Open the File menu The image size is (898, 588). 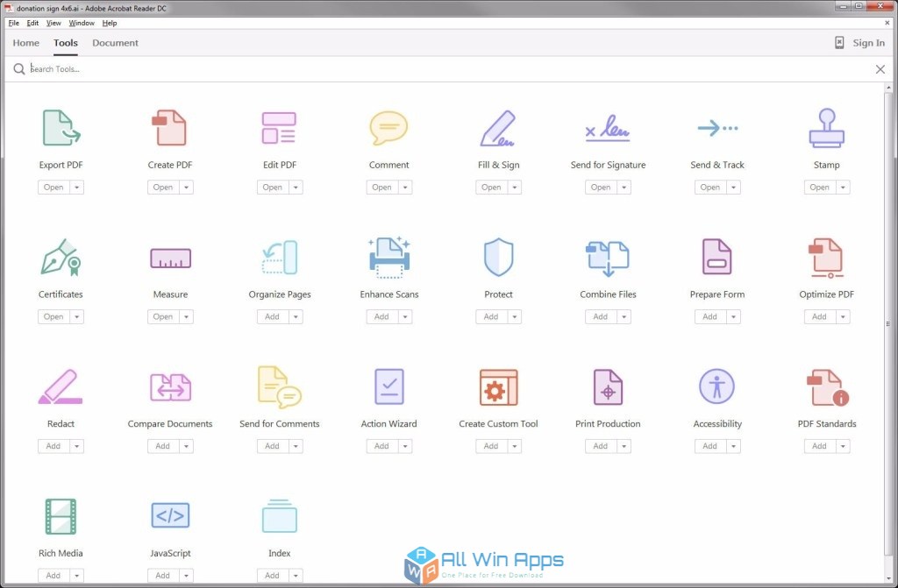pos(14,23)
